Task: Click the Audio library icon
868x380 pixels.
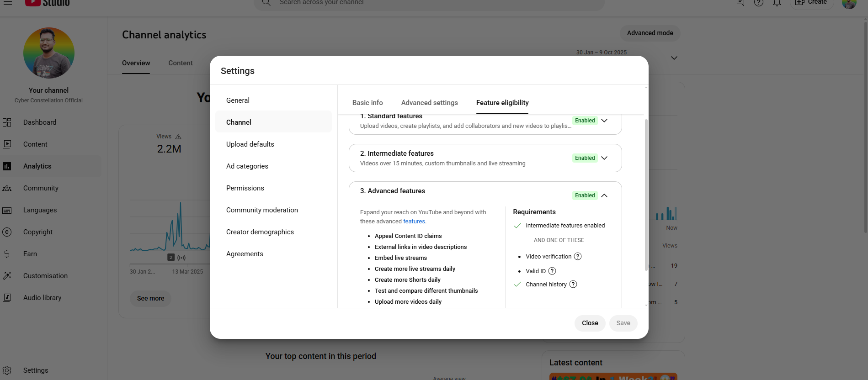Action: (x=7, y=298)
